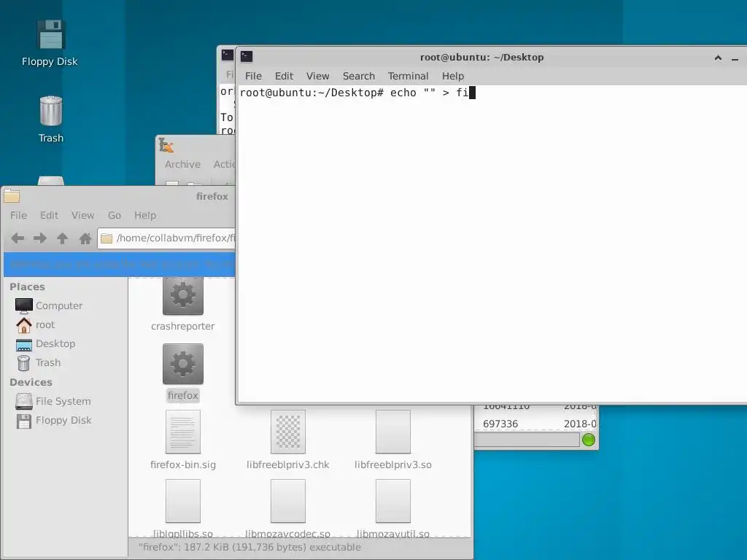Select the libfreeblpriv3.chk file
747x560 pixels.
287,432
